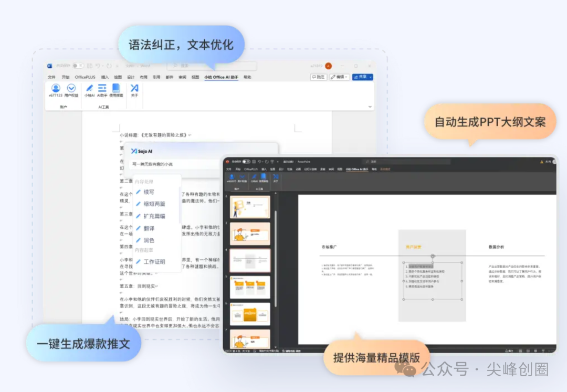This screenshot has height=392, width=567.
Task: Click the warning triangle icon in PowerPoint
Action: (541, 162)
